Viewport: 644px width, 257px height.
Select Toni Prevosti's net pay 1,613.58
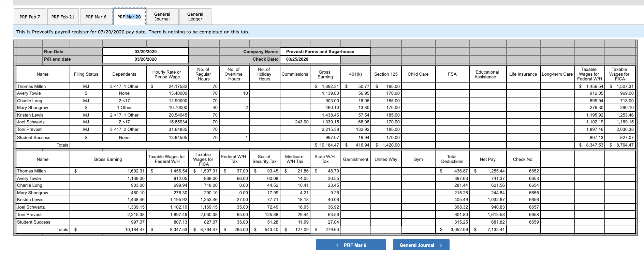coord(487,214)
